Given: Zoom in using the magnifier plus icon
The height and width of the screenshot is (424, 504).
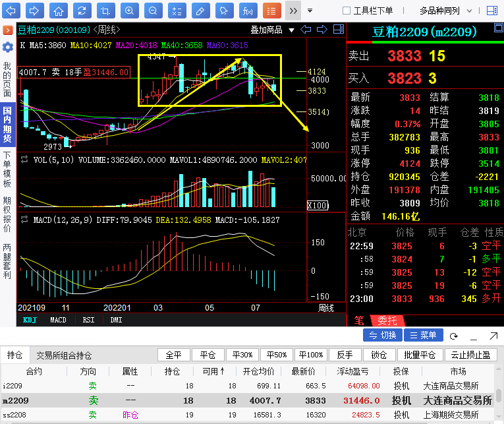Looking at the screenshot, I should click(129, 11).
